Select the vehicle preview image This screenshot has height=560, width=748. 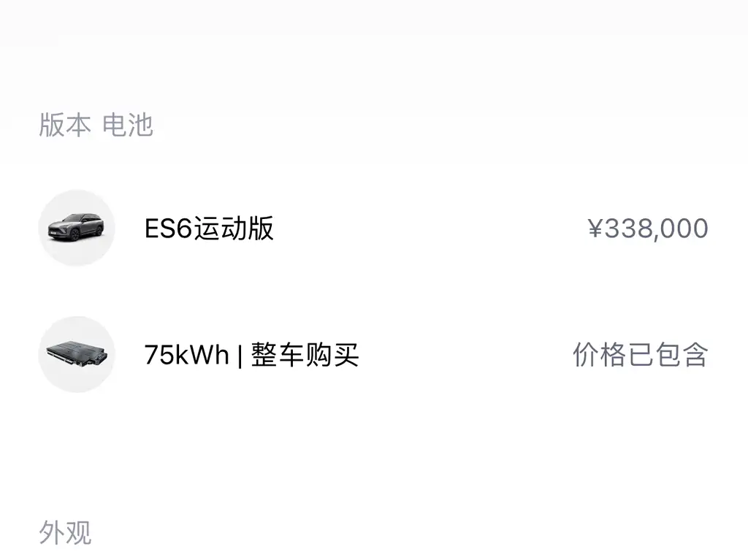tap(77, 227)
